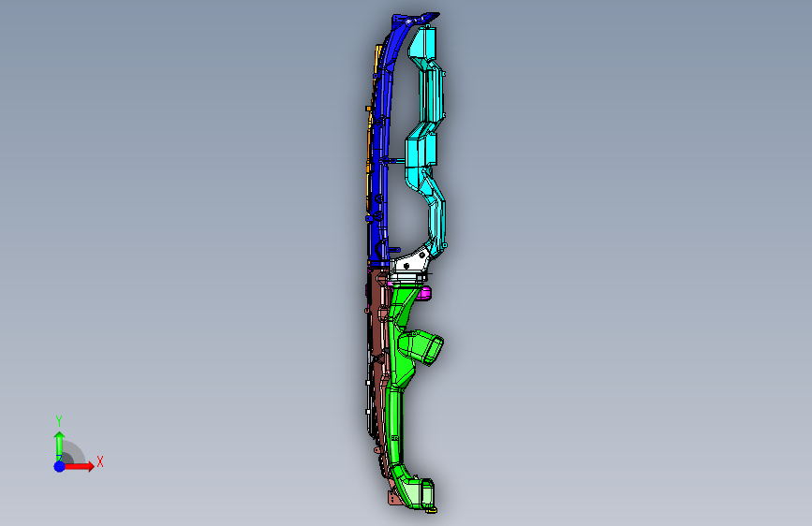Select the white mounting bracket joining ducts
Image resolution: width=812 pixels, height=526 pixels.
coord(412,264)
